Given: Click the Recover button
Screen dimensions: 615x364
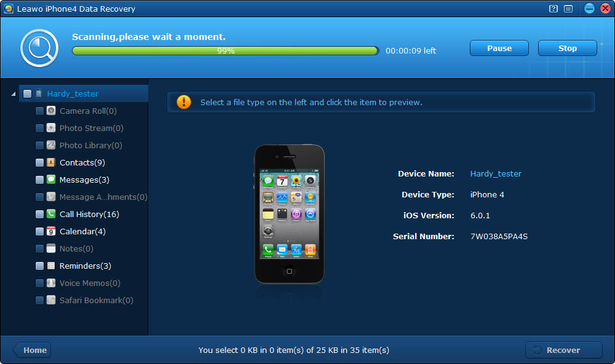Looking at the screenshot, I should pos(563,350).
